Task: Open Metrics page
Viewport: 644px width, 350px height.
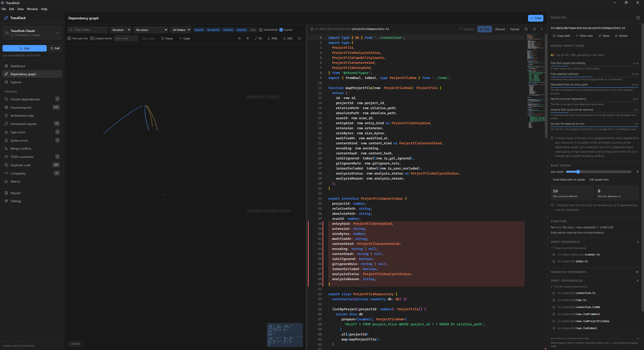Action: point(32,181)
